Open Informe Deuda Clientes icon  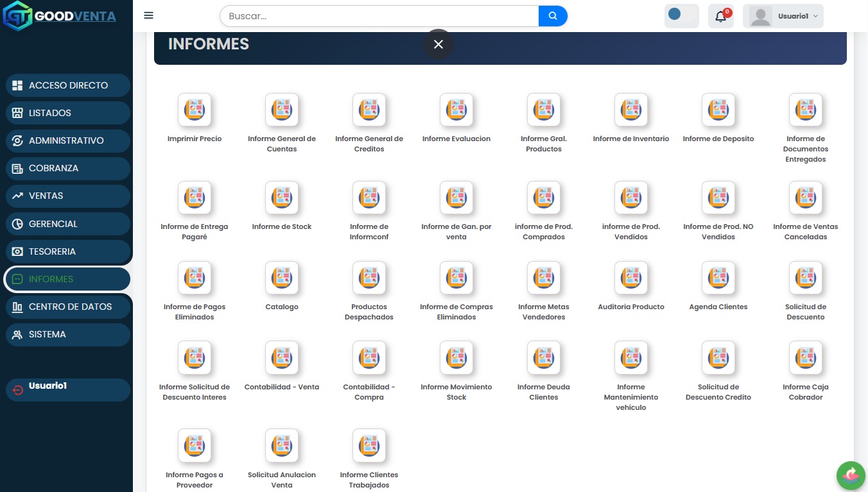click(x=544, y=358)
